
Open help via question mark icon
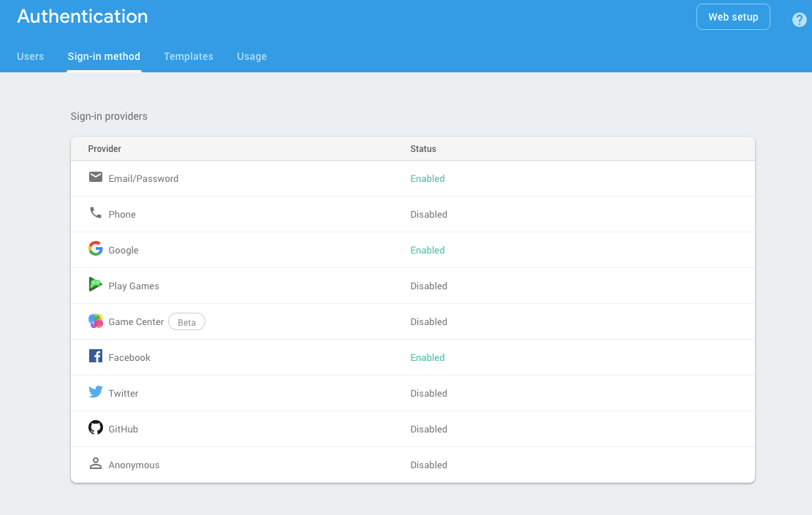799,20
